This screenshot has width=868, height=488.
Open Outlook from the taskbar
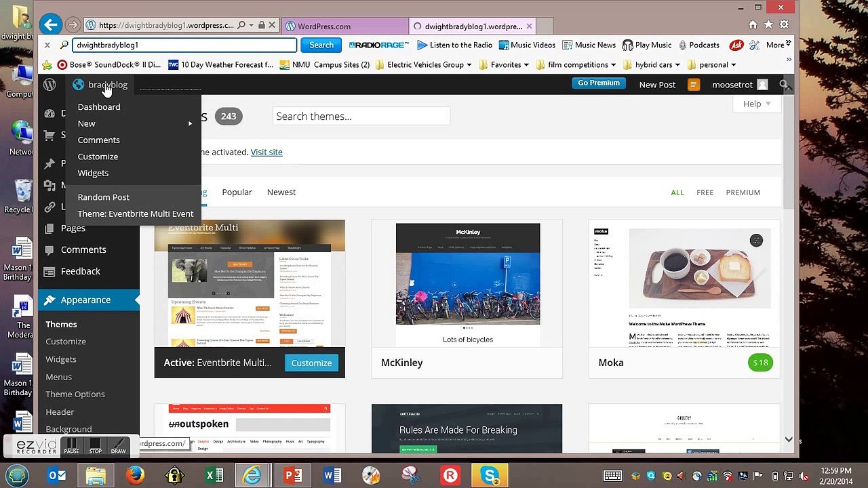(x=56, y=475)
